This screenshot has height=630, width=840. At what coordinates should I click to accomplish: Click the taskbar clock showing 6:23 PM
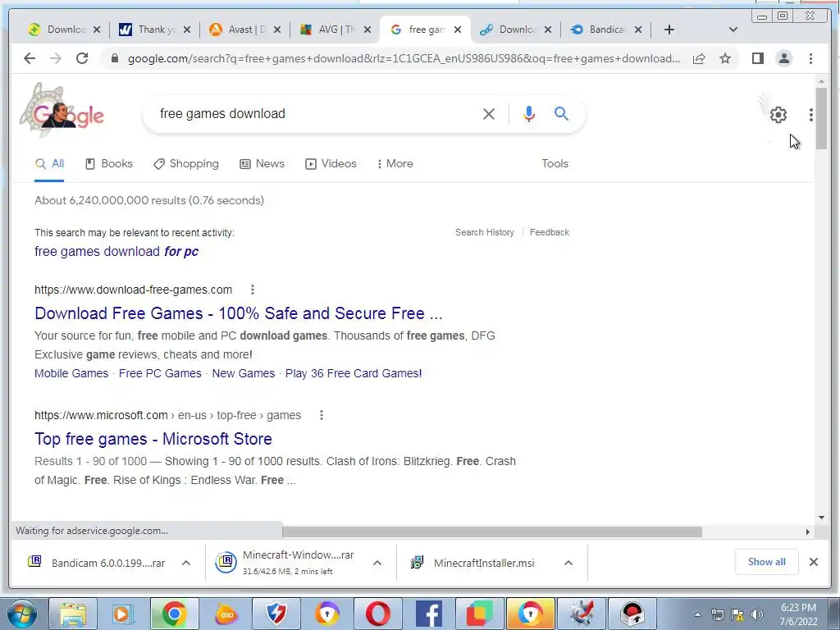point(798,614)
